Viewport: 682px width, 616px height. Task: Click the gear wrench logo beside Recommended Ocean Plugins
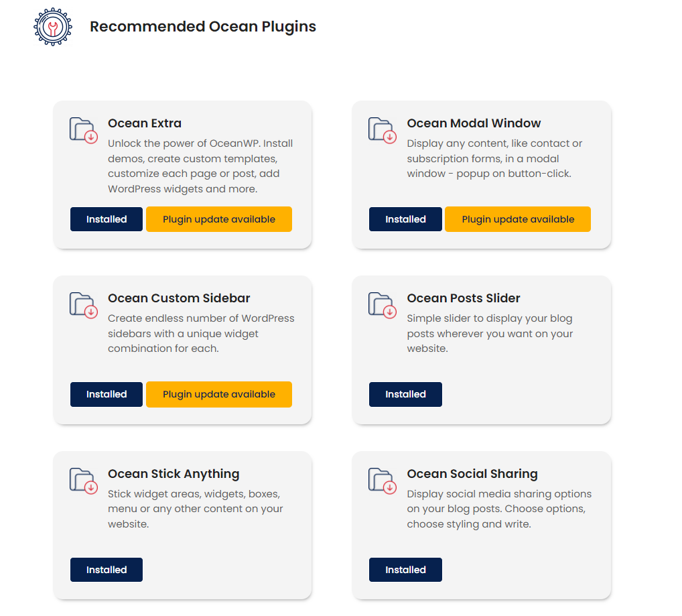coord(53,27)
